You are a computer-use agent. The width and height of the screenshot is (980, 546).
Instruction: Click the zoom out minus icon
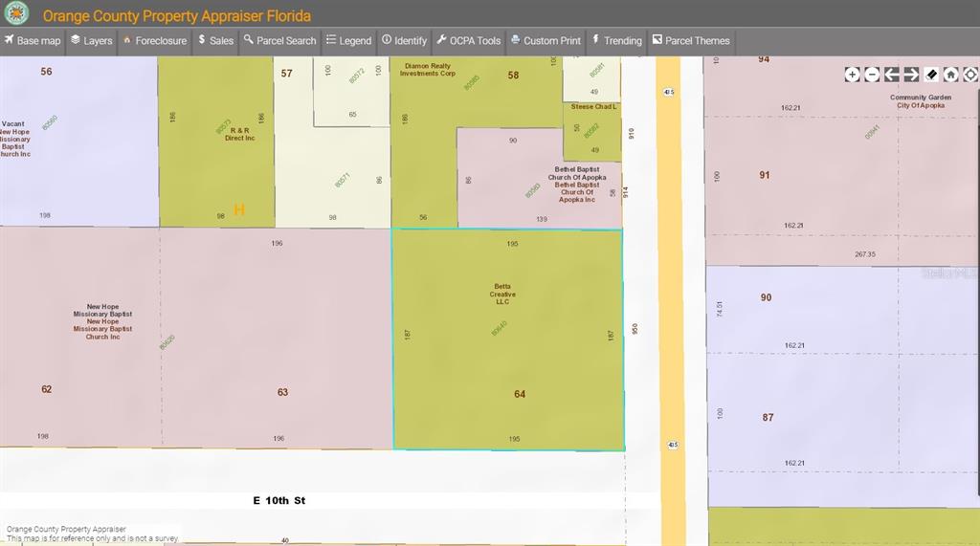click(872, 75)
